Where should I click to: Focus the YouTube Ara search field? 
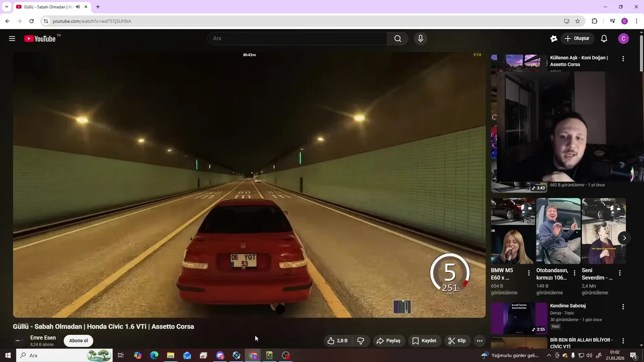click(297, 39)
